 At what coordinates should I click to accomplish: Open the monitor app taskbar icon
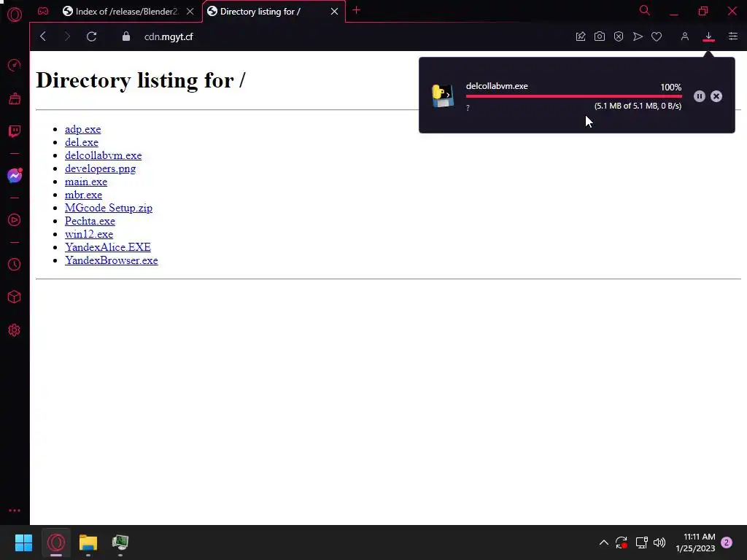120,542
